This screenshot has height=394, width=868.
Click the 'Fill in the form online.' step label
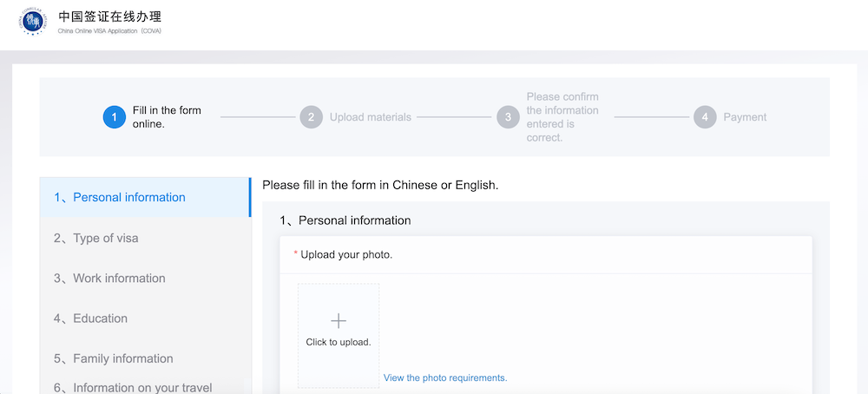[167, 117]
